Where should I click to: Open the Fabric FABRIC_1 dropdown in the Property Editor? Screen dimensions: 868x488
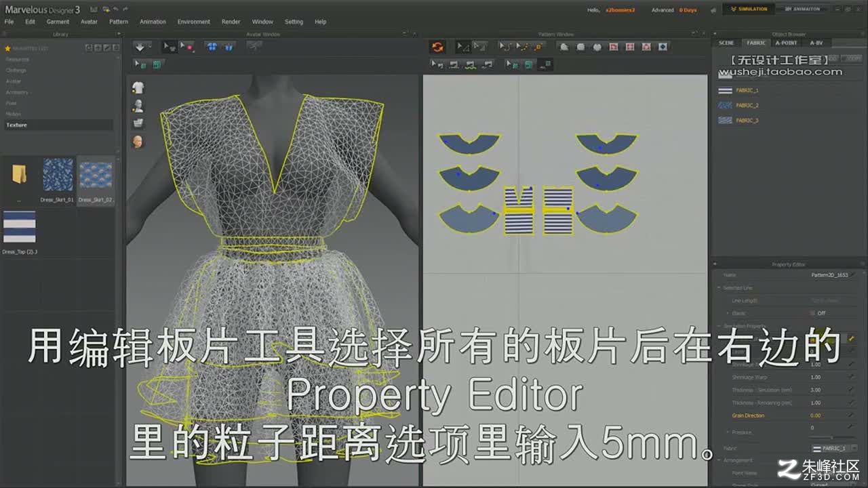[x=834, y=448]
